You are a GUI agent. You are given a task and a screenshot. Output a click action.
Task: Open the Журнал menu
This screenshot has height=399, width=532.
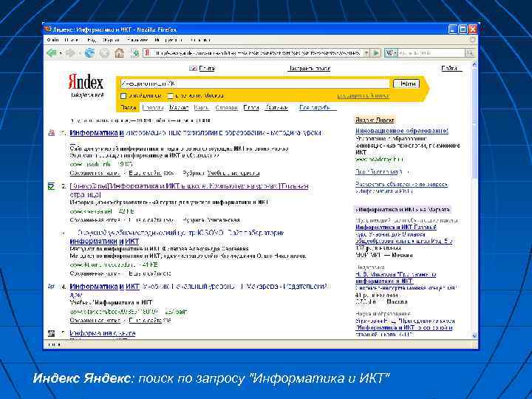coord(111,40)
